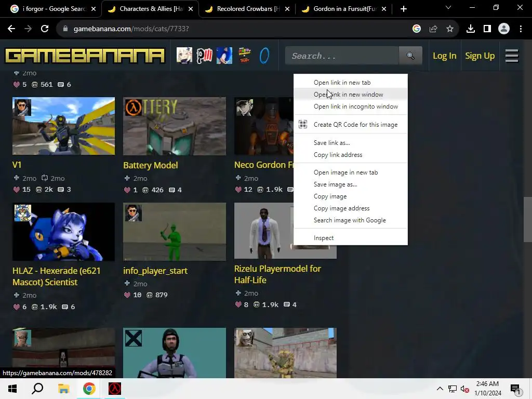Open the Neco Gordon mod title
The height and width of the screenshot is (399, 532).
[x=264, y=165]
